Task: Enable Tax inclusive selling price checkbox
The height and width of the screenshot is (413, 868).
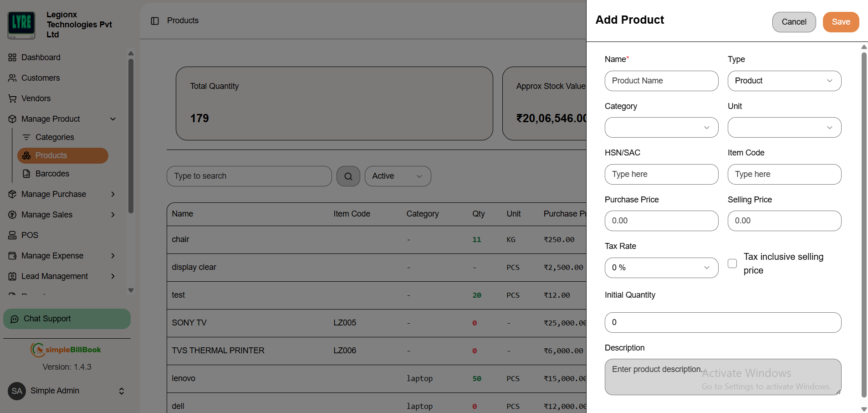Action: 732,263
